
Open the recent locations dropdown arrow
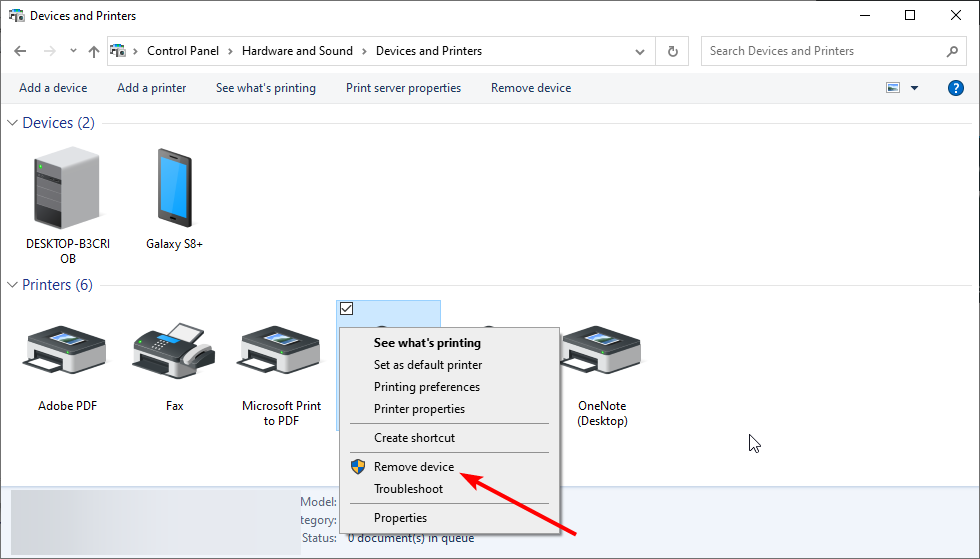pos(73,51)
